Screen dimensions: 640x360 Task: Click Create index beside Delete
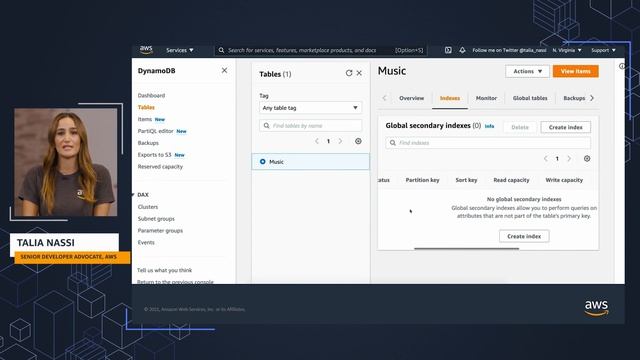click(x=565, y=127)
